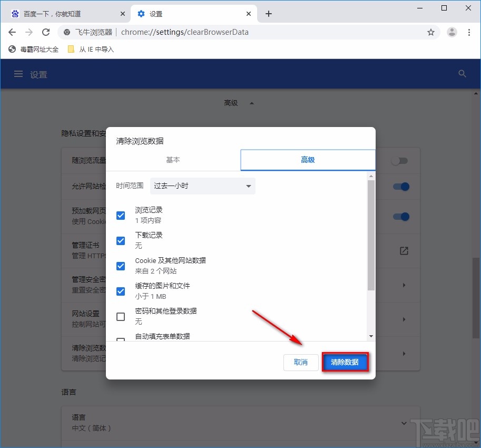This screenshot has height=448, width=481.
Task: Expand the 语言 dropdown chevron
Action: (x=404, y=423)
